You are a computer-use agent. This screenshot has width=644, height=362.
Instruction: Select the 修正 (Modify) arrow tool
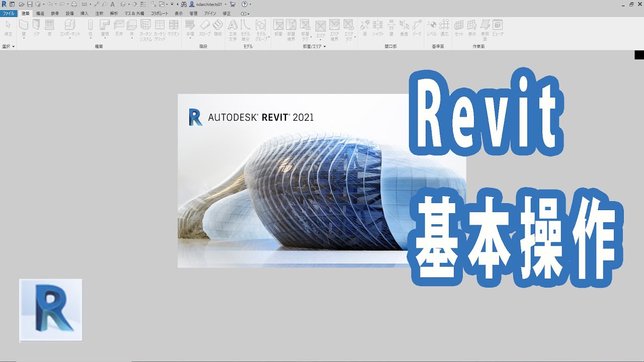tap(8, 28)
